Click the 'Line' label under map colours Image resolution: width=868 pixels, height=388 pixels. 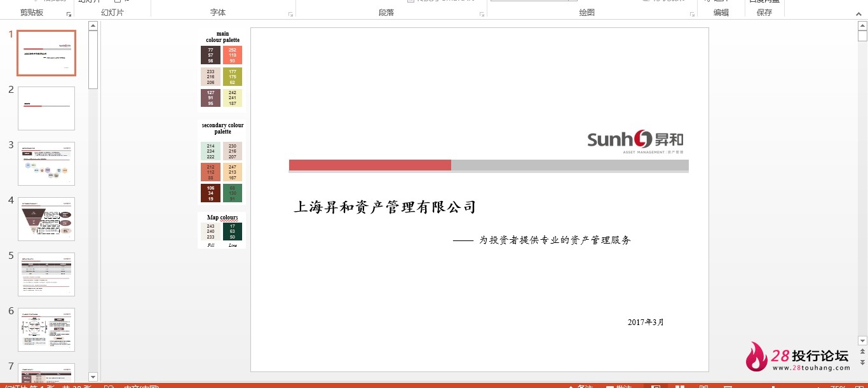click(x=233, y=245)
